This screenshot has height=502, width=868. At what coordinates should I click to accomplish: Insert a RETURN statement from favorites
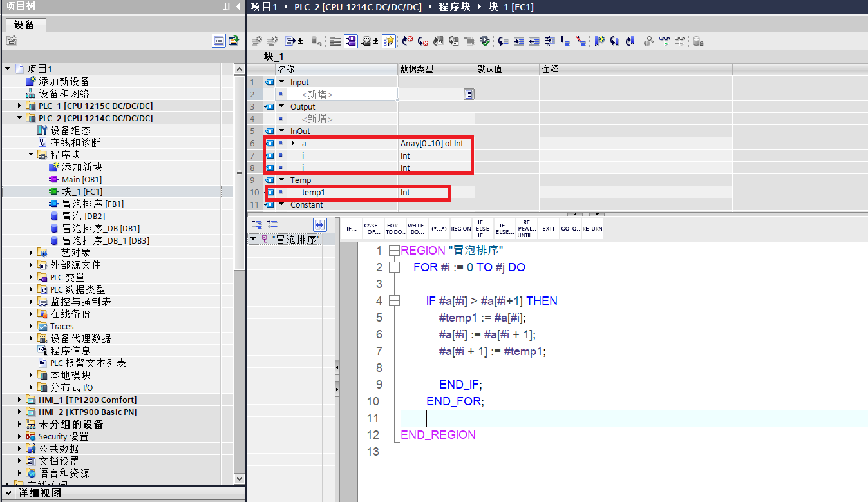pos(592,229)
